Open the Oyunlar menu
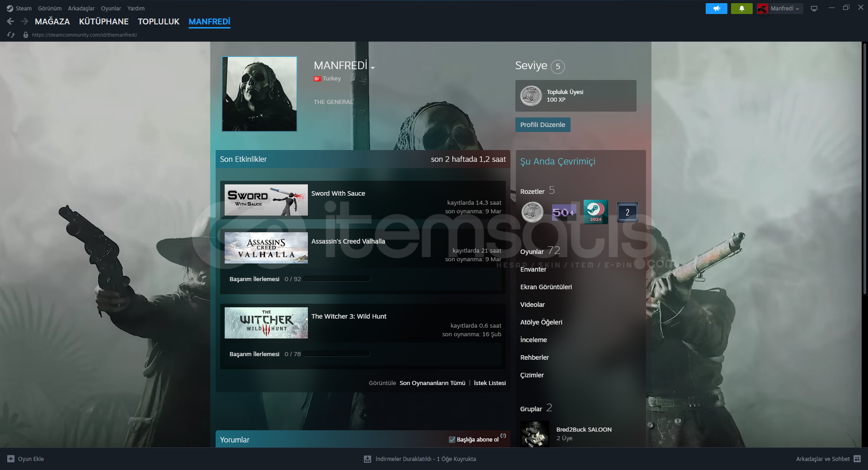The width and height of the screenshot is (868, 470). coord(111,8)
